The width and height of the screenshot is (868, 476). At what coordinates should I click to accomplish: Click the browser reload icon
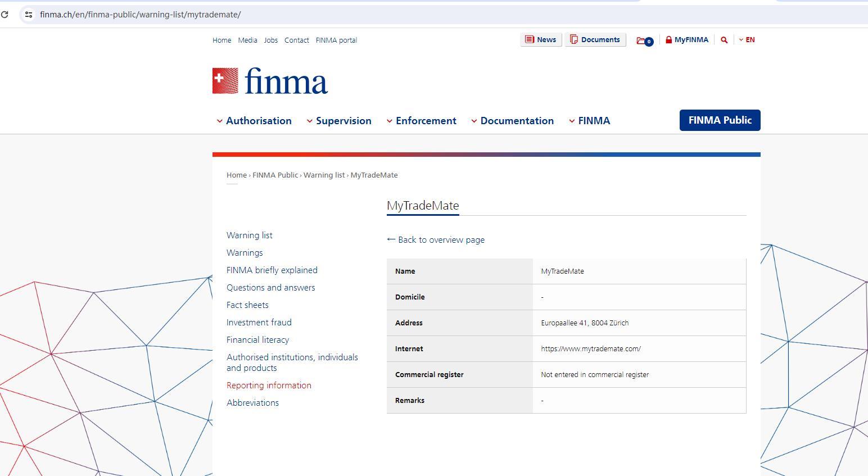(4, 15)
